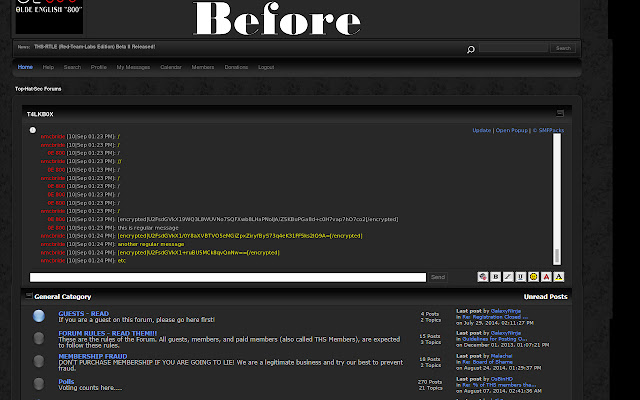
Task: Toggle bold formatting in T4LKBOX
Action: 496,277
